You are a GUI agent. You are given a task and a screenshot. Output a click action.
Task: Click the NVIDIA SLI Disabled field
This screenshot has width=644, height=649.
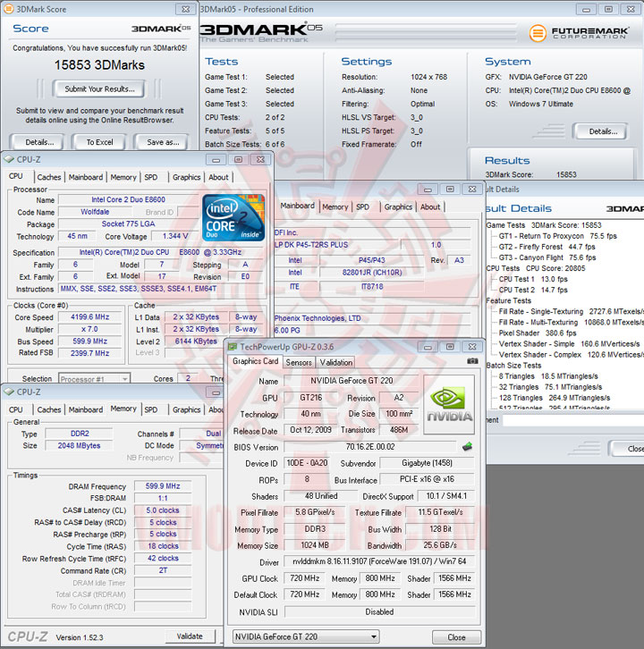pos(379,611)
